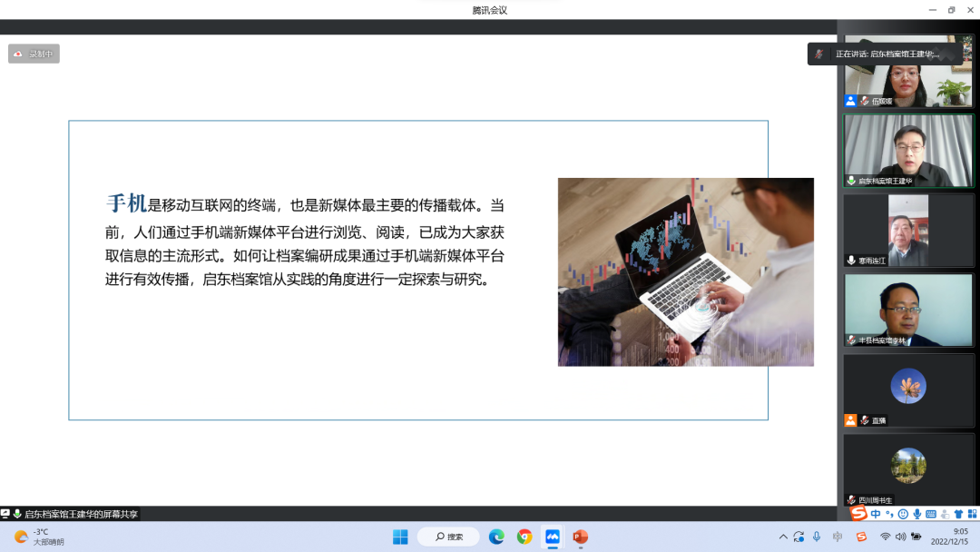Click green mic icon of 启东档案馆王建华

click(851, 181)
